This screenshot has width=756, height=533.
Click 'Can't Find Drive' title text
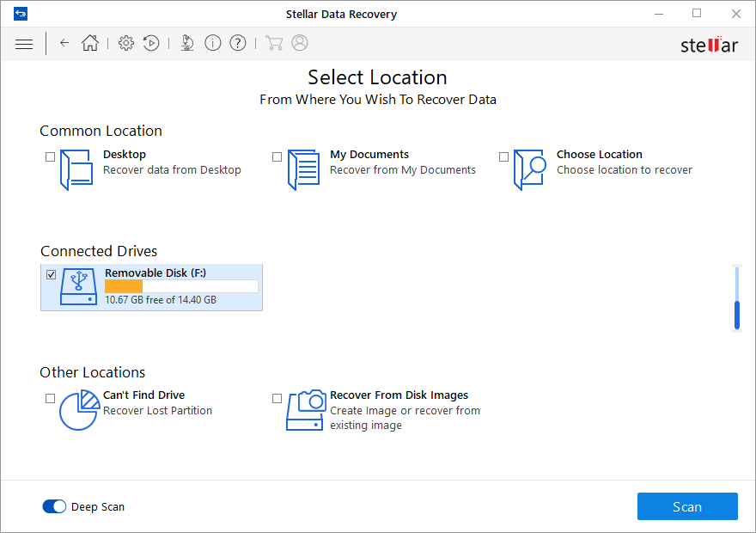pos(143,395)
